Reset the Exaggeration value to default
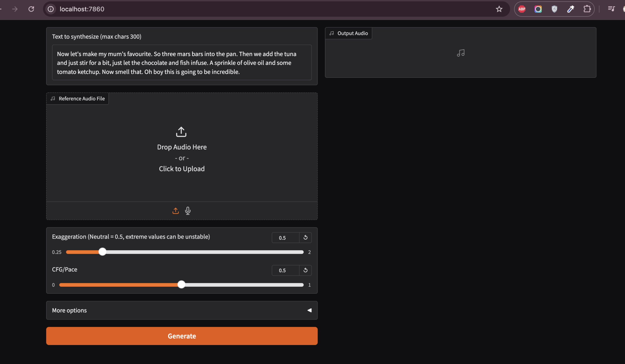 point(305,237)
